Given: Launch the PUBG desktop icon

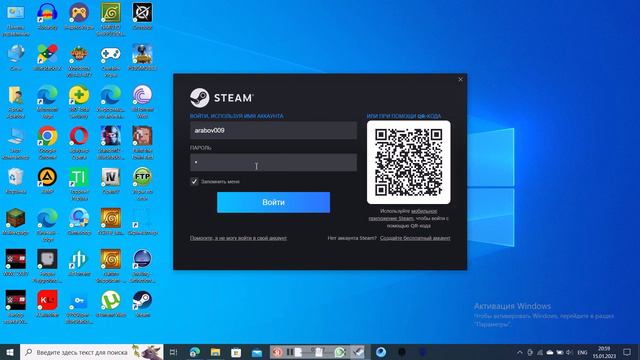Looking at the screenshot, I should [x=142, y=54].
